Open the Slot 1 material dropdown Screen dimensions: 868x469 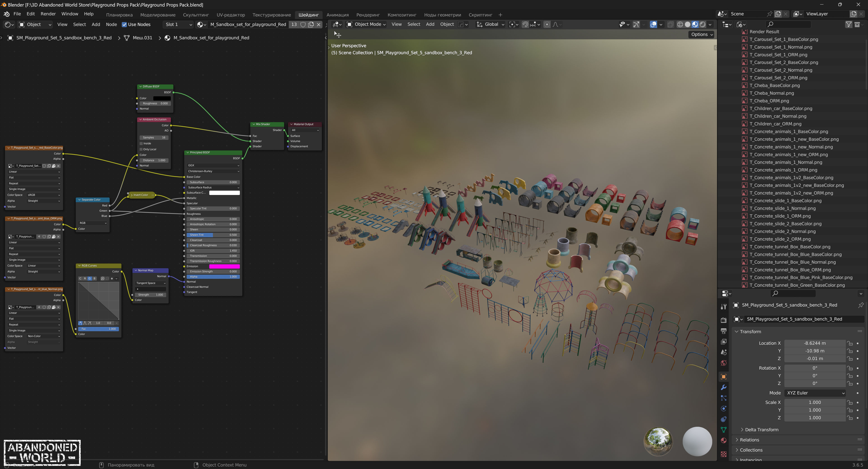tap(178, 24)
